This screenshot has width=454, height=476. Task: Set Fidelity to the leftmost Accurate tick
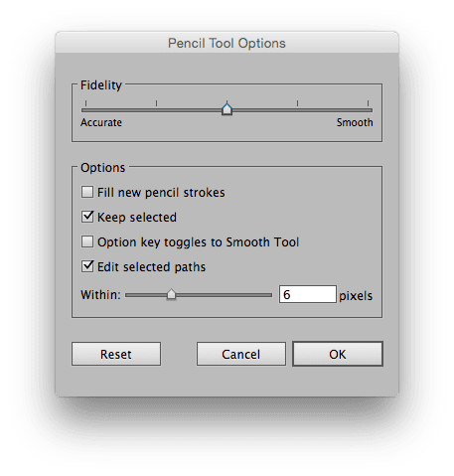[x=85, y=103]
